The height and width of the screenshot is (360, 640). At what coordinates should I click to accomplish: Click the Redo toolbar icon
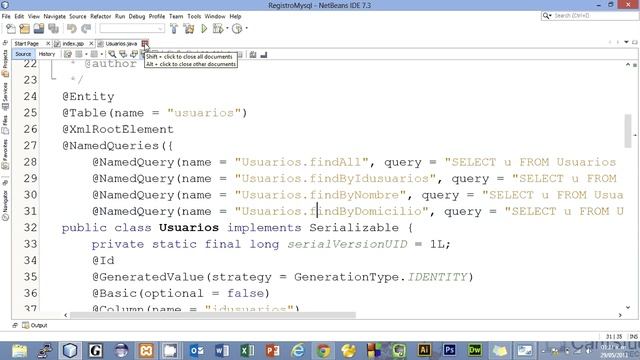pyautogui.click(x=86, y=29)
